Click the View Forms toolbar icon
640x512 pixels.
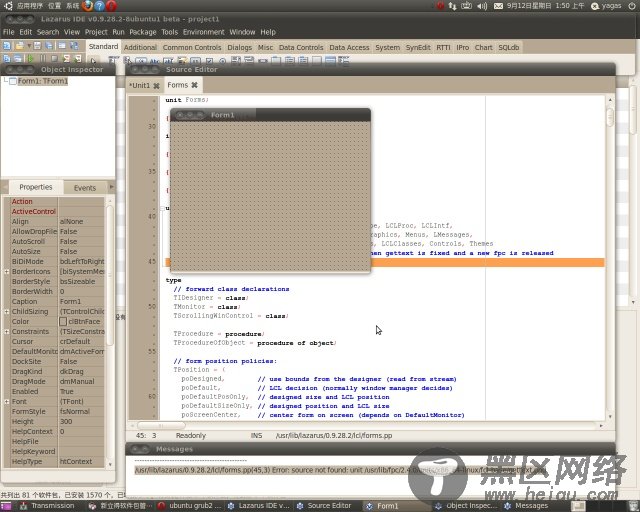18,59
